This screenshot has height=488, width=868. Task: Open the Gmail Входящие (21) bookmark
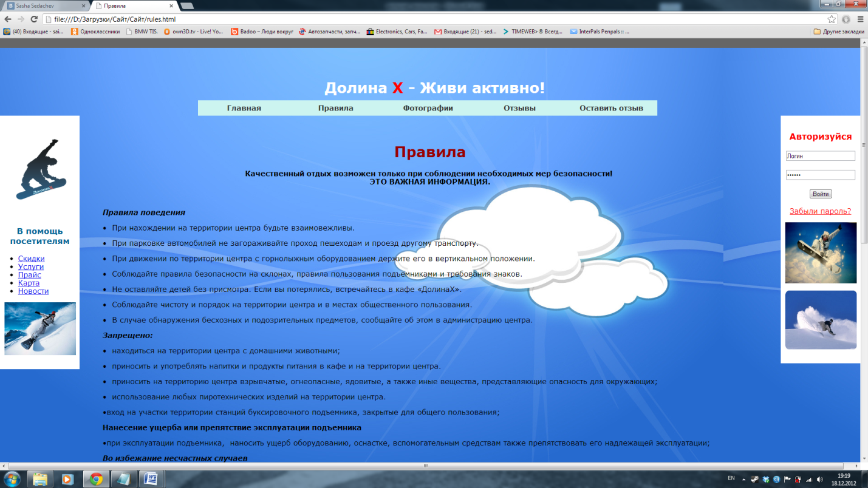466,32
